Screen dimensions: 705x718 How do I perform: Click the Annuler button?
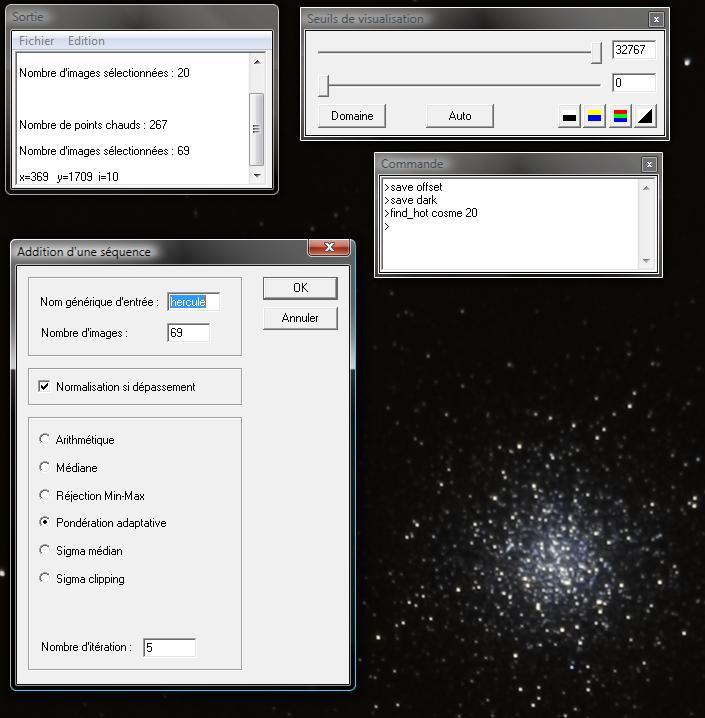[300, 318]
